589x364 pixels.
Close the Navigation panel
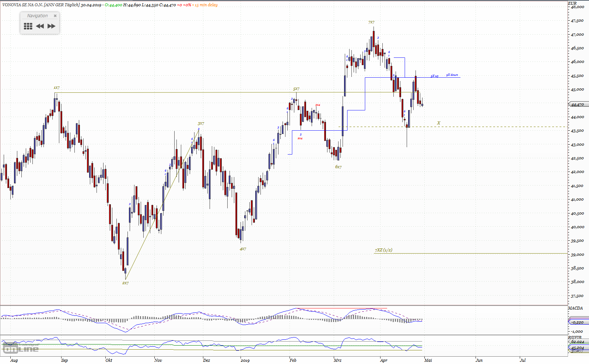click(x=55, y=16)
